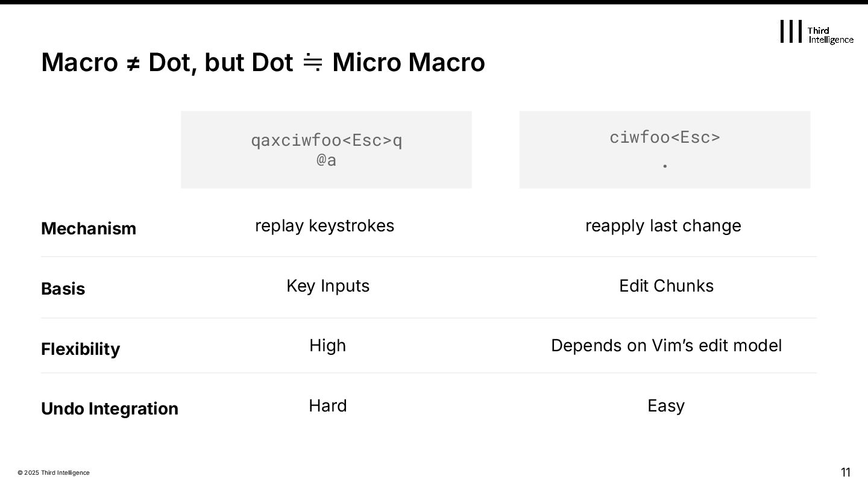Screen dimensions: 868x488
Task: Select the Mechanism row label
Action: pyautogui.click(x=89, y=229)
